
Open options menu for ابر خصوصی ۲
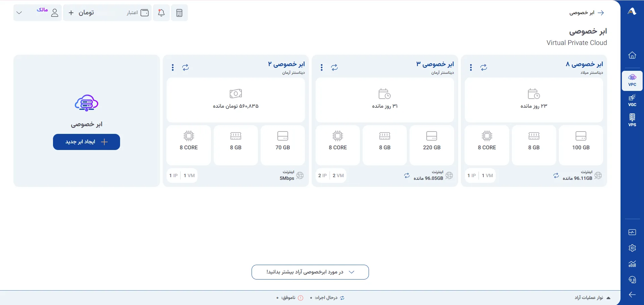[173, 67]
